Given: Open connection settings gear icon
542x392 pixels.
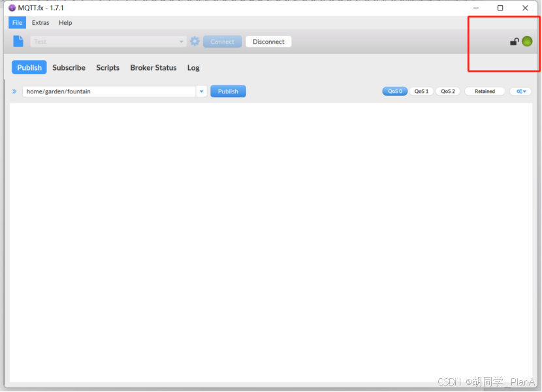Looking at the screenshot, I should (195, 41).
